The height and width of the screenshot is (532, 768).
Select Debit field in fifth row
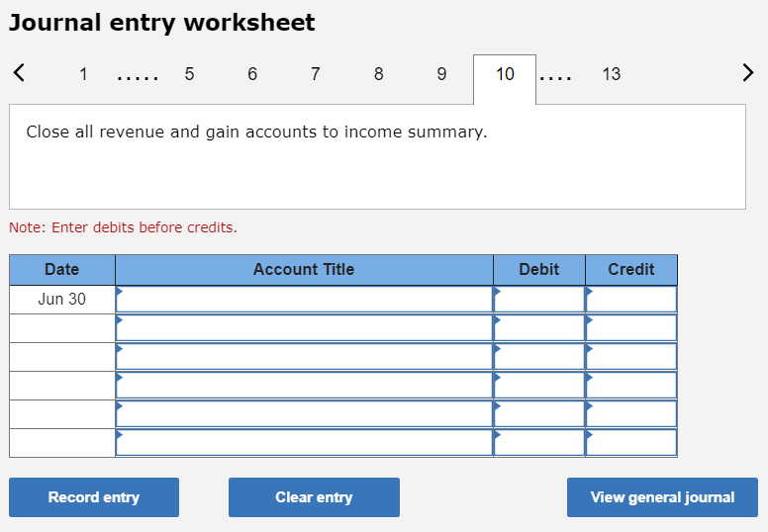click(x=539, y=414)
